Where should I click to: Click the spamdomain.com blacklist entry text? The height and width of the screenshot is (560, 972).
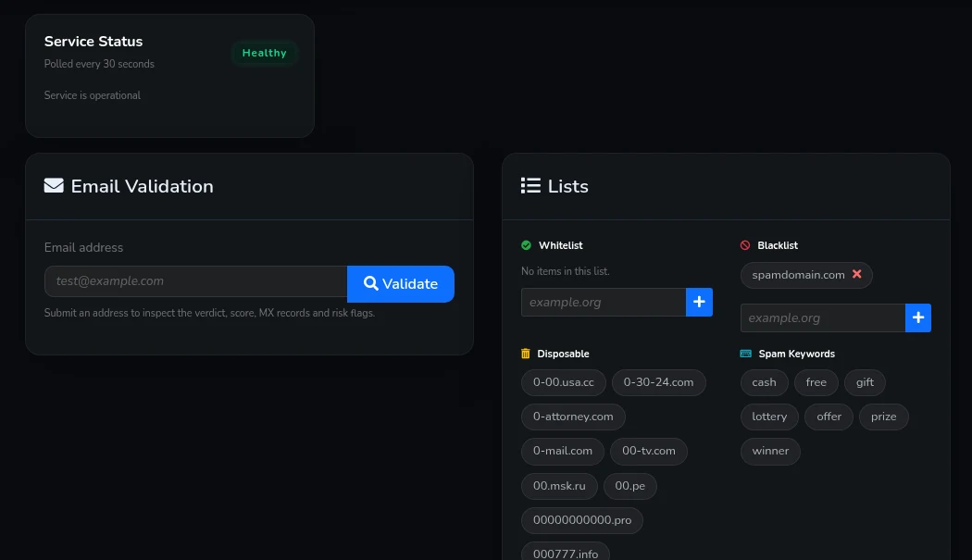(798, 275)
